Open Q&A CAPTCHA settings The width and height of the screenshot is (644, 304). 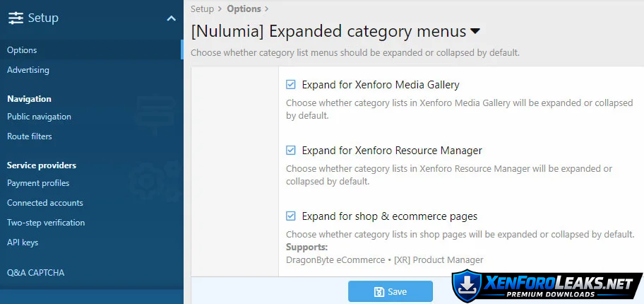35,272
